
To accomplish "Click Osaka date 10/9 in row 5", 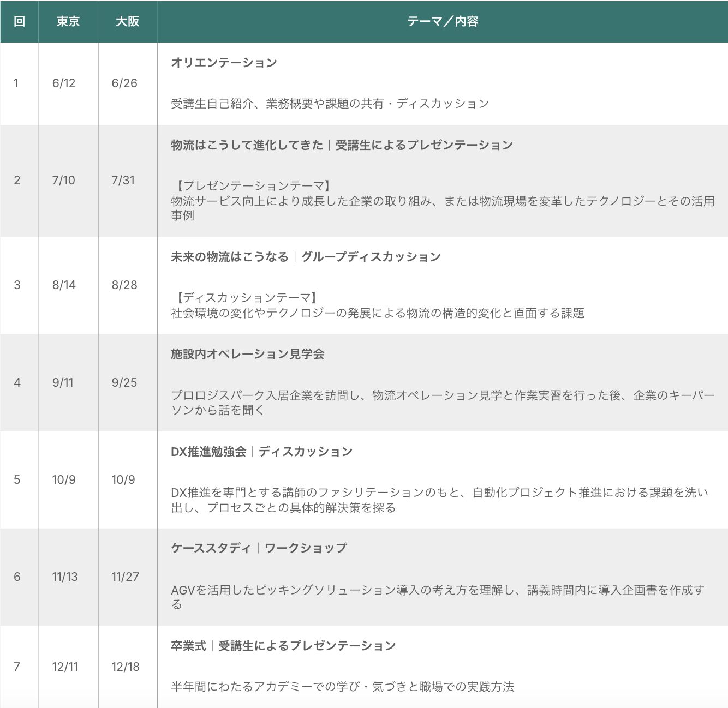I will 123,479.
